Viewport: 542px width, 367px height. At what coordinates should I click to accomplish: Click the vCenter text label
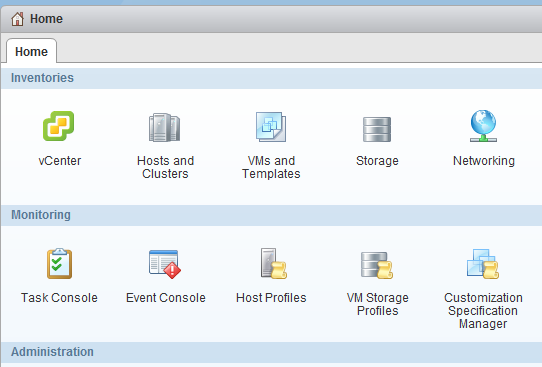tap(59, 161)
